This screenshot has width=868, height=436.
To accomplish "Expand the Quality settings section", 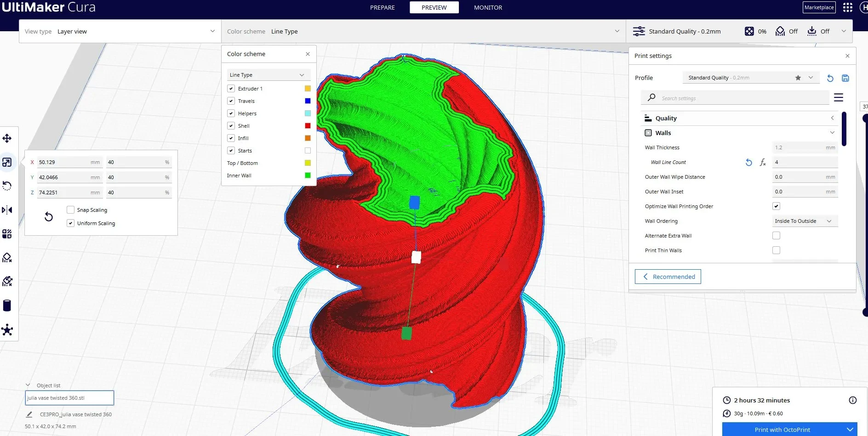I will click(x=739, y=118).
